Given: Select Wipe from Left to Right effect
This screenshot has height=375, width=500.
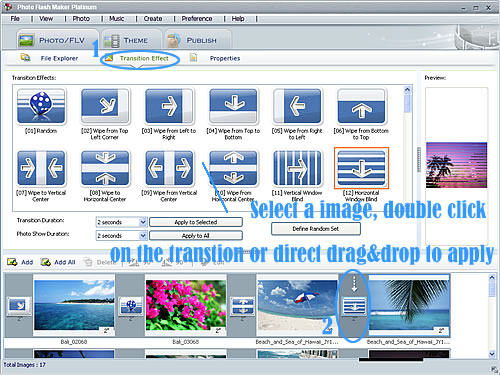Looking at the screenshot, I should pos(169,106).
